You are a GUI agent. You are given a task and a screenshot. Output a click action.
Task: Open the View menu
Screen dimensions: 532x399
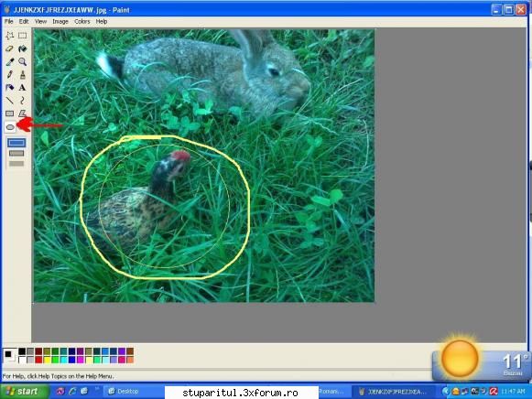click(x=40, y=21)
